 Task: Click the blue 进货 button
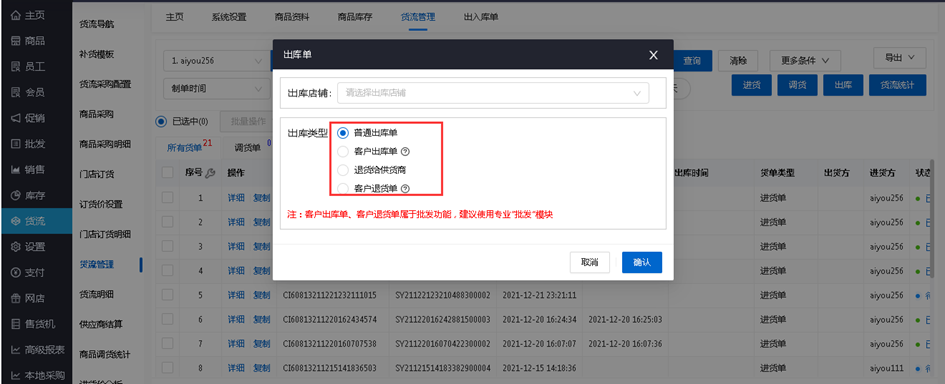coord(752,86)
